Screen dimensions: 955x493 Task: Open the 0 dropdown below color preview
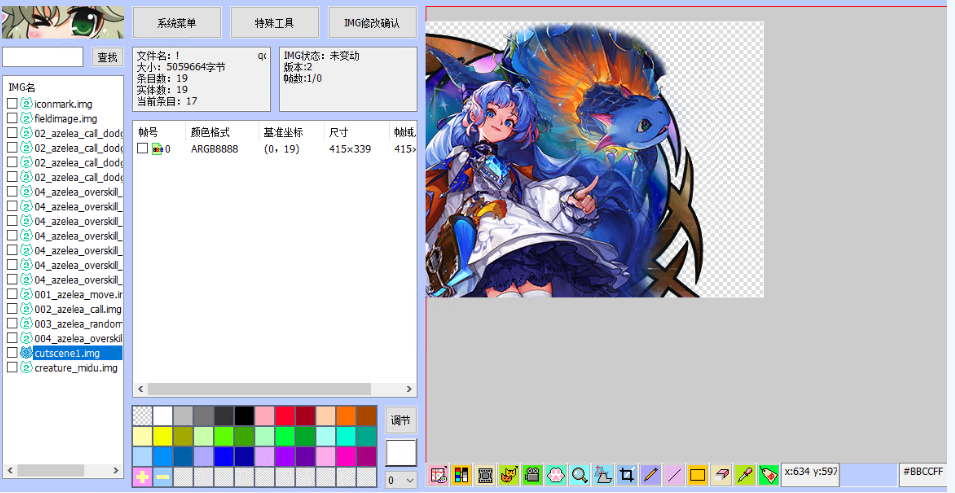401,480
